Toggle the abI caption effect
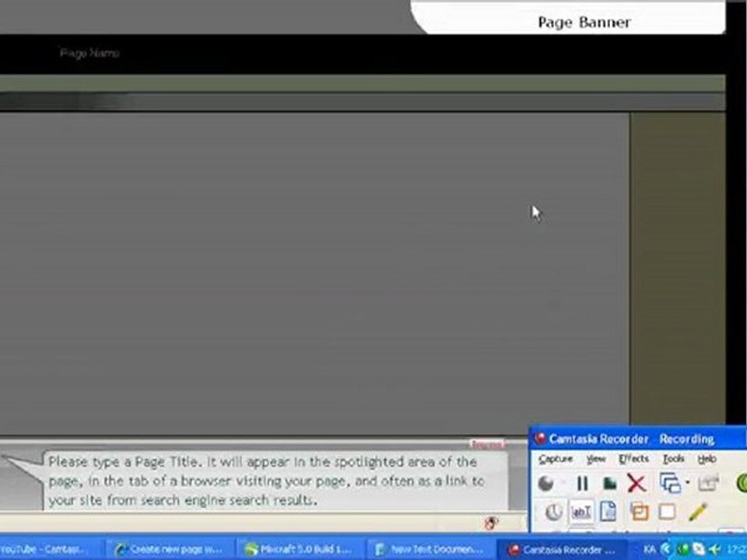Viewport: 747px width, 560px height. pyautogui.click(x=581, y=513)
